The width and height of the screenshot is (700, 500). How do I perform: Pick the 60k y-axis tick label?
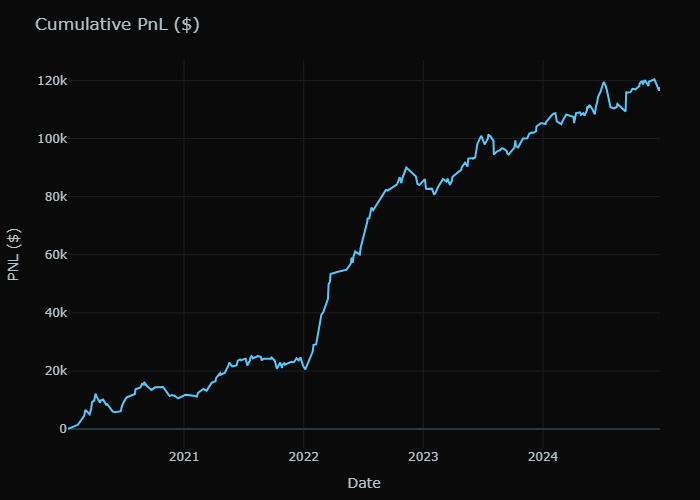coord(53,255)
